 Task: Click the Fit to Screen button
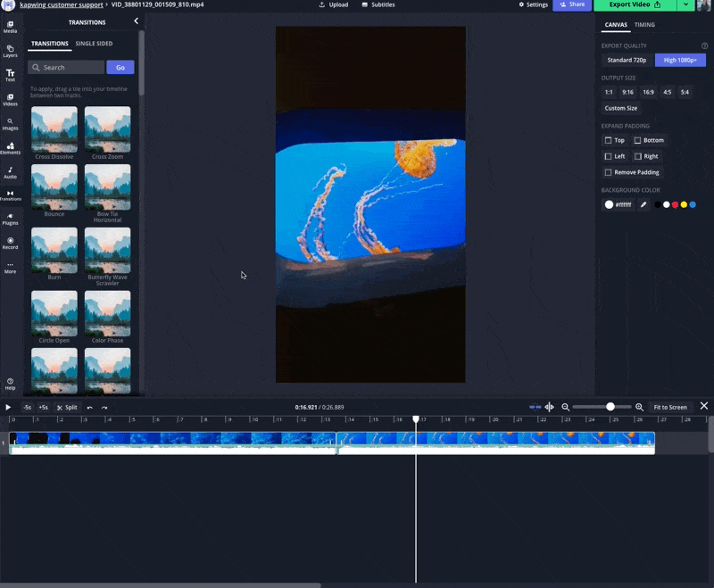(x=669, y=407)
